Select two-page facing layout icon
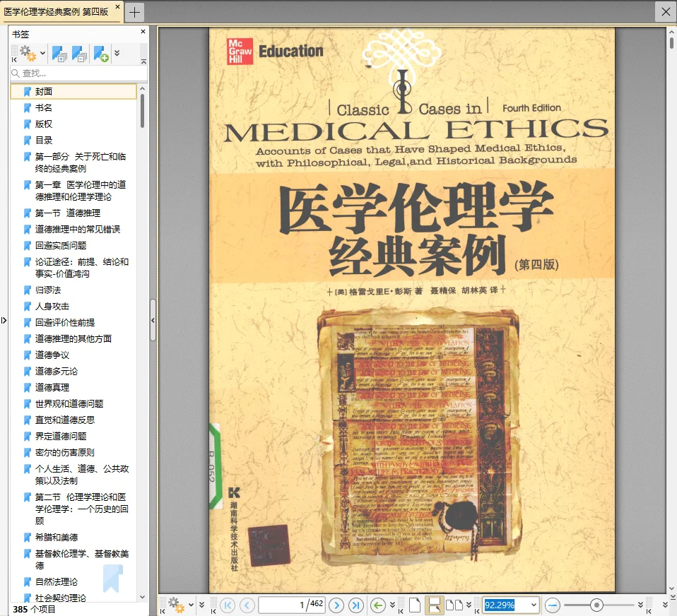This screenshot has width=677, height=616. coord(454,605)
